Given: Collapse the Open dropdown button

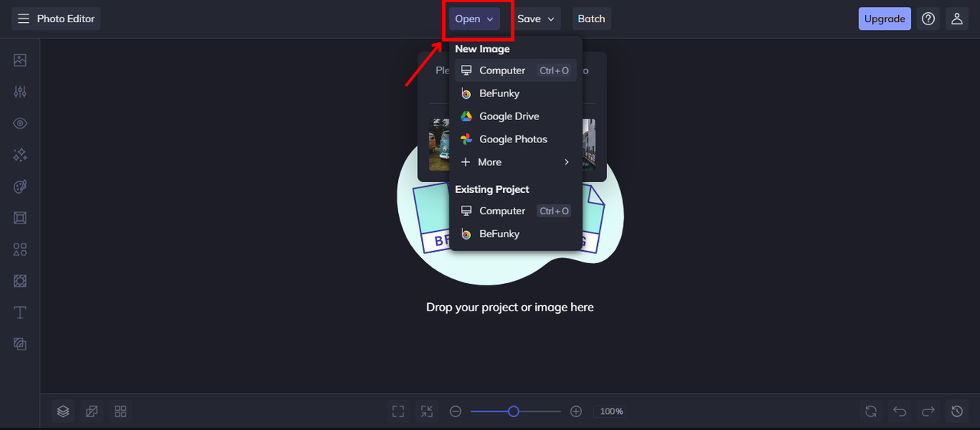Looking at the screenshot, I should click(475, 19).
